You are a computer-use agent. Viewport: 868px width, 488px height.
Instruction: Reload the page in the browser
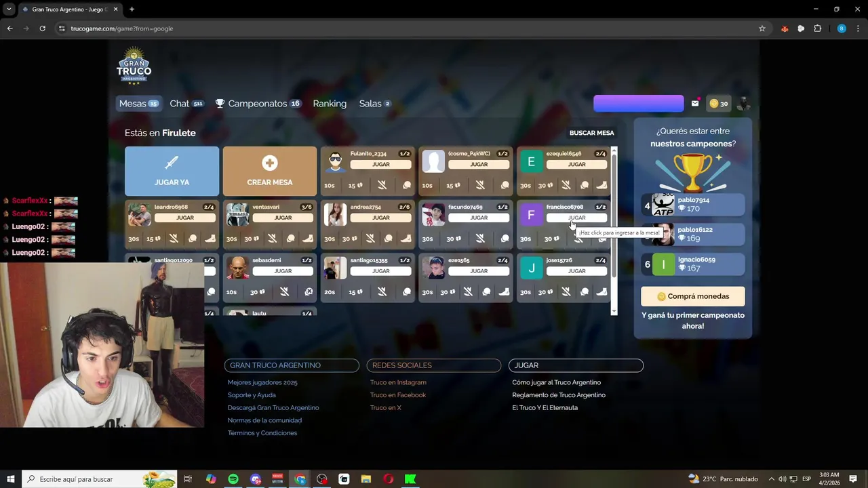click(42, 28)
